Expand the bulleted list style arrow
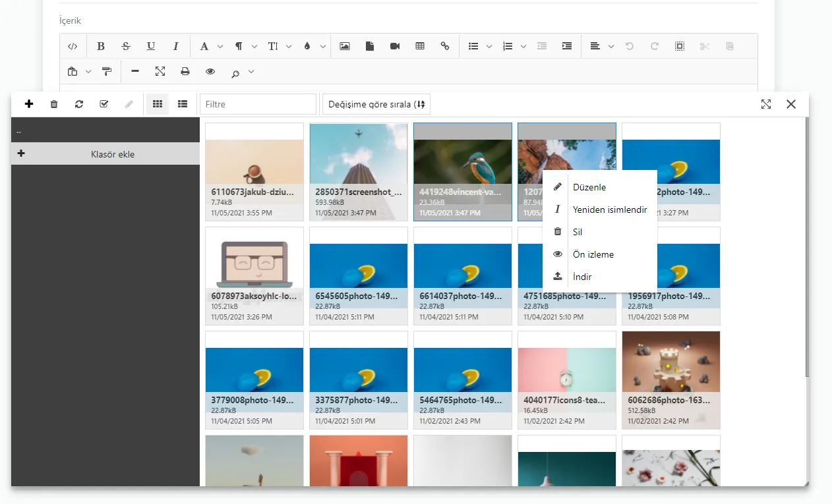 coord(489,46)
